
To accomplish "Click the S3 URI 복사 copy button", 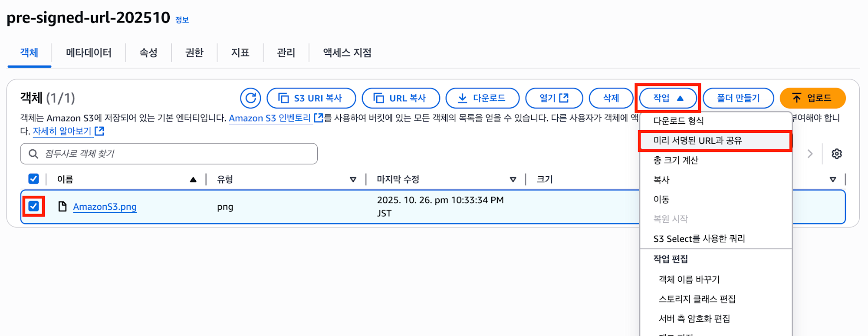I will coord(311,98).
